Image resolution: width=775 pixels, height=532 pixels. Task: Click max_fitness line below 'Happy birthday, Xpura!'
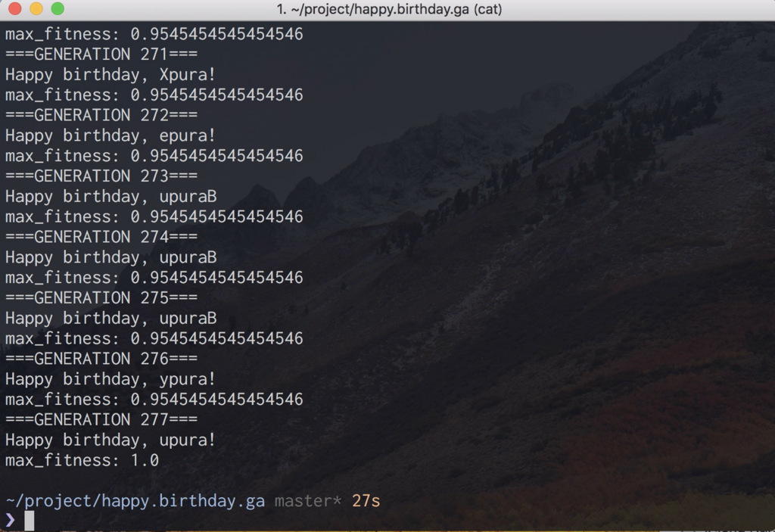pyautogui.click(x=154, y=95)
